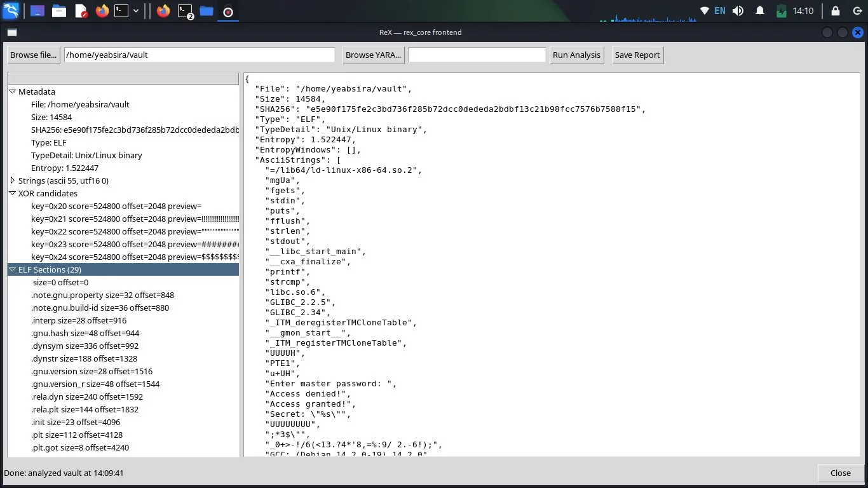Open the notifications bell
The image size is (868, 488).
pyautogui.click(x=760, y=11)
